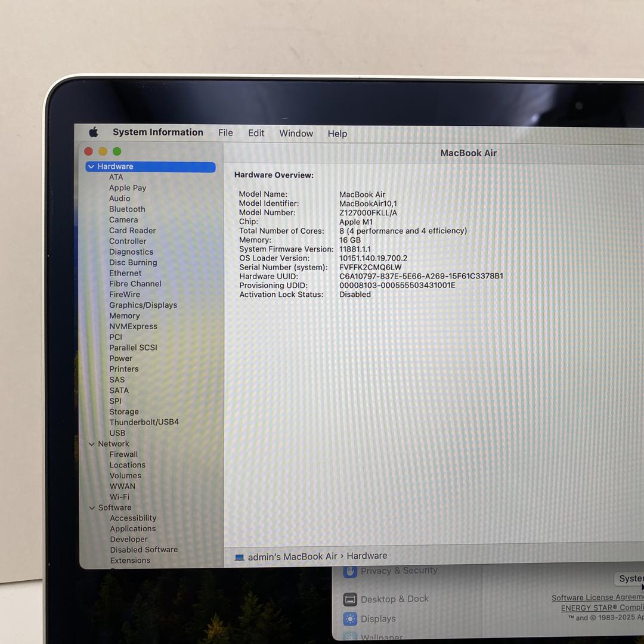The height and width of the screenshot is (644, 644).
Task: Collapse the Software section
Action: tap(92, 508)
